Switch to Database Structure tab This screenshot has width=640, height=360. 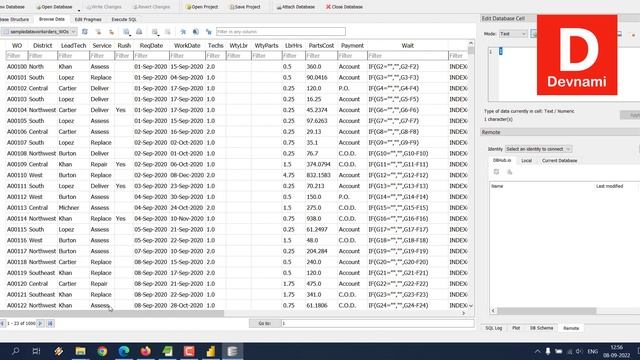point(14,19)
